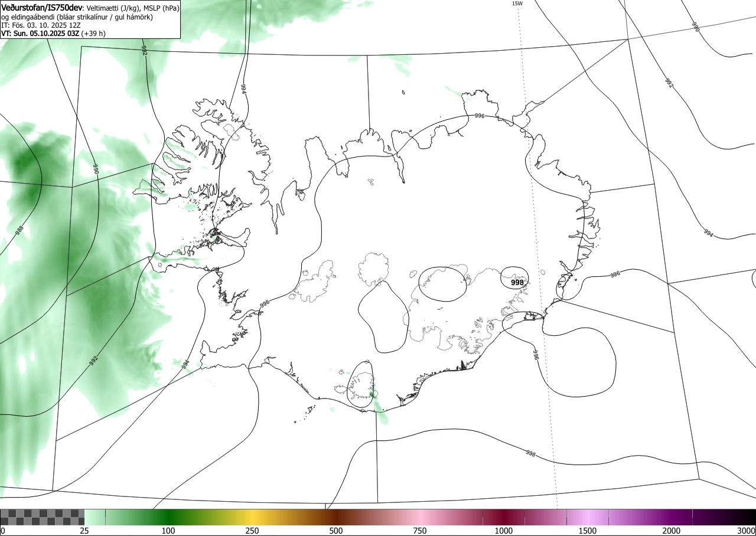Click the bold 998 pressure label over east Iceland
Screen dimensions: 756x536
(517, 283)
